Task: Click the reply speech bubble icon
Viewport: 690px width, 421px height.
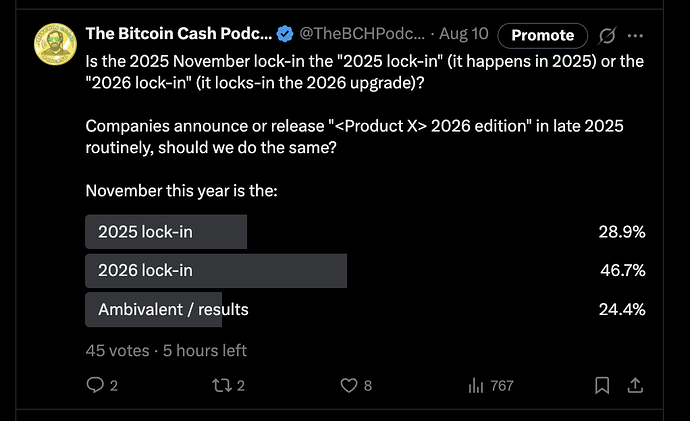Action: click(x=95, y=385)
